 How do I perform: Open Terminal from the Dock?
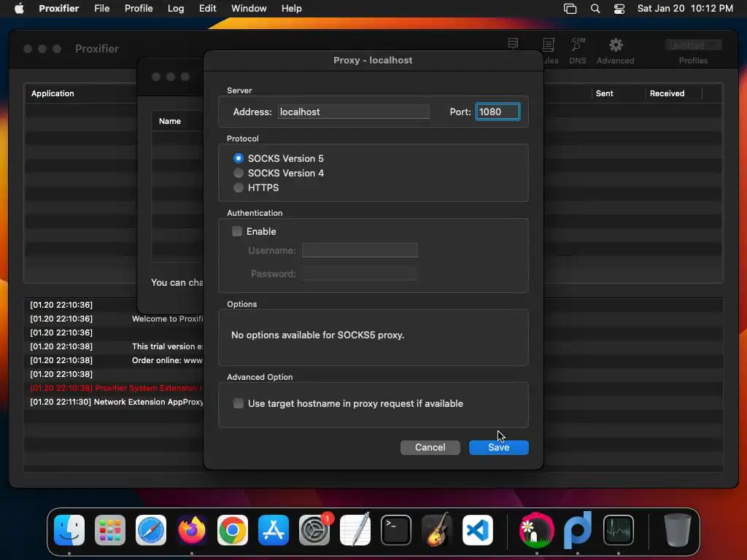coord(396,530)
